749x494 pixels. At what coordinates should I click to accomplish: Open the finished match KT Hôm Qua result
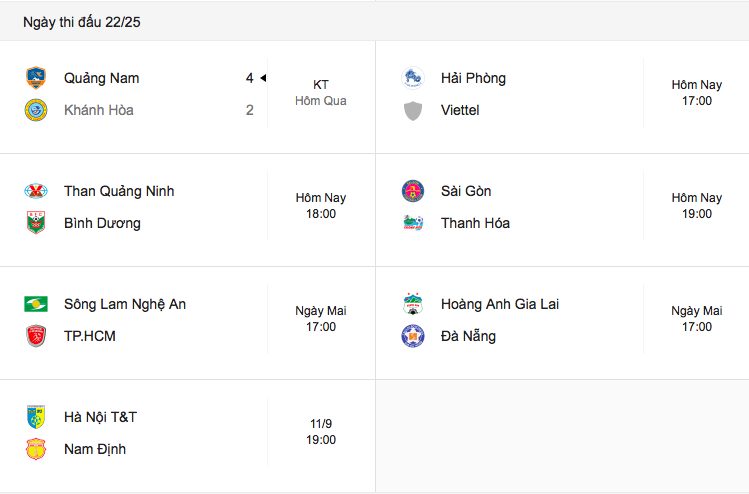tap(321, 93)
